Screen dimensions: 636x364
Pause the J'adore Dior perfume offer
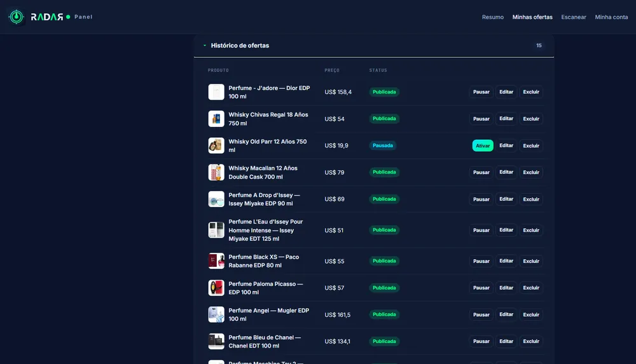coord(481,92)
